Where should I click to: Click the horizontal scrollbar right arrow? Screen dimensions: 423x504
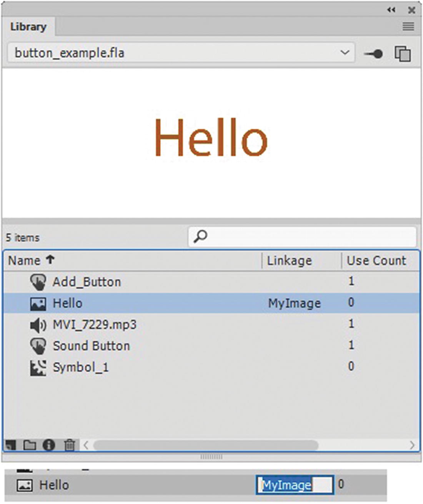point(412,446)
